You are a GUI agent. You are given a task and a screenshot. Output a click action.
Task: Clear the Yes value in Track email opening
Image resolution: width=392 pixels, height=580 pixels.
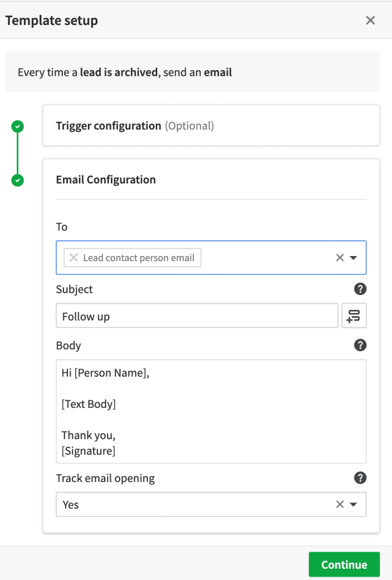[x=340, y=504]
